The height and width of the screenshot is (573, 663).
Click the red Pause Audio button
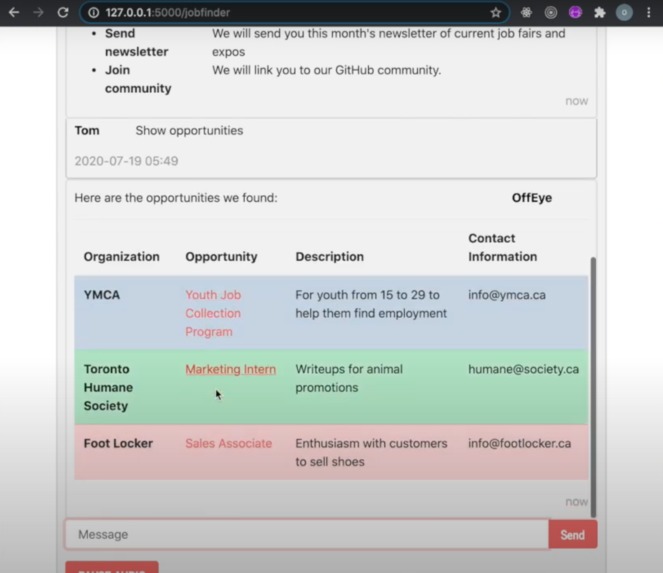112,567
